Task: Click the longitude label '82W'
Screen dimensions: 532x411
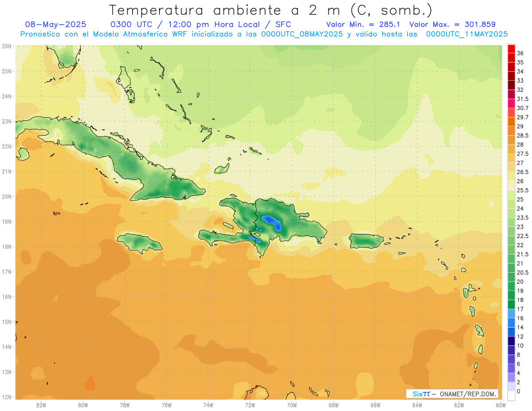Action: (41, 405)
